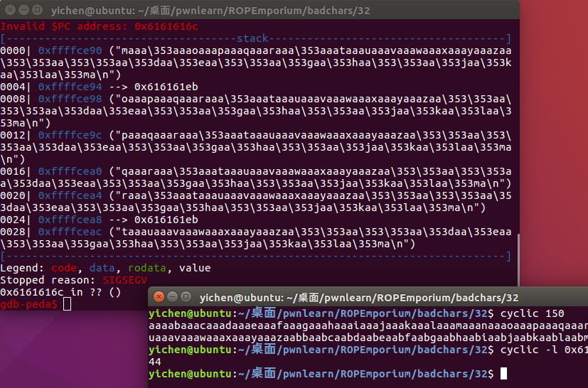The height and width of the screenshot is (388, 588).
Task: Click stack address 0xffffce90
Action: pos(70,50)
